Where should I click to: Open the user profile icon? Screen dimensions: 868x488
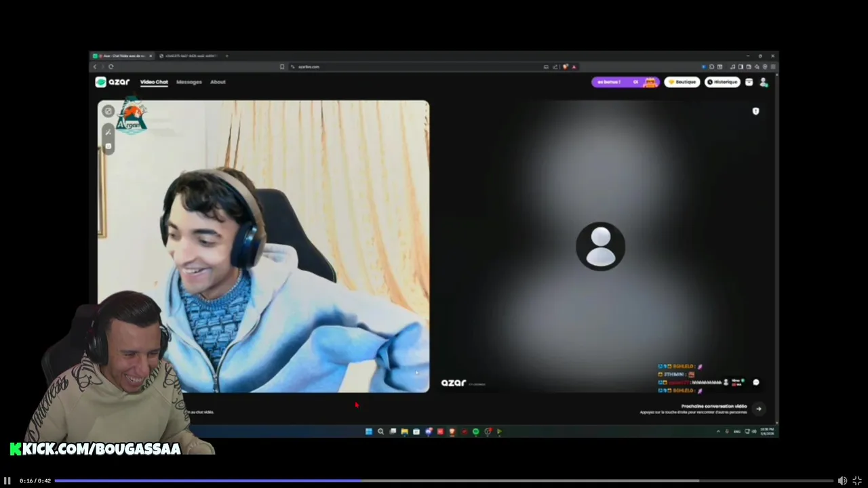coord(764,82)
